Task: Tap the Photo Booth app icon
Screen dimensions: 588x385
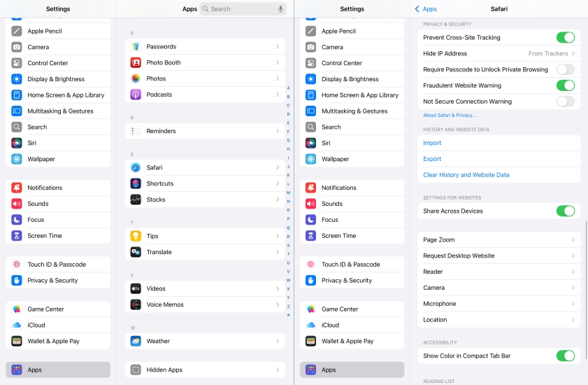Action: point(136,63)
